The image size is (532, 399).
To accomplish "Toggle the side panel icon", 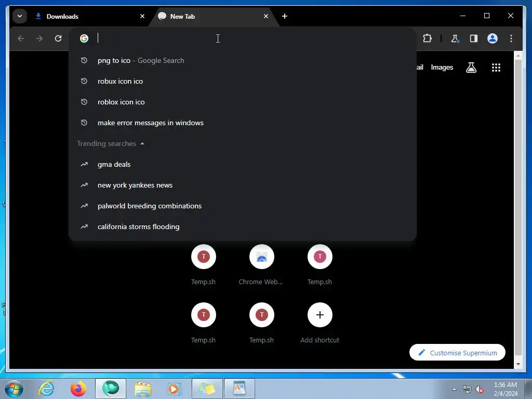I will (474, 38).
